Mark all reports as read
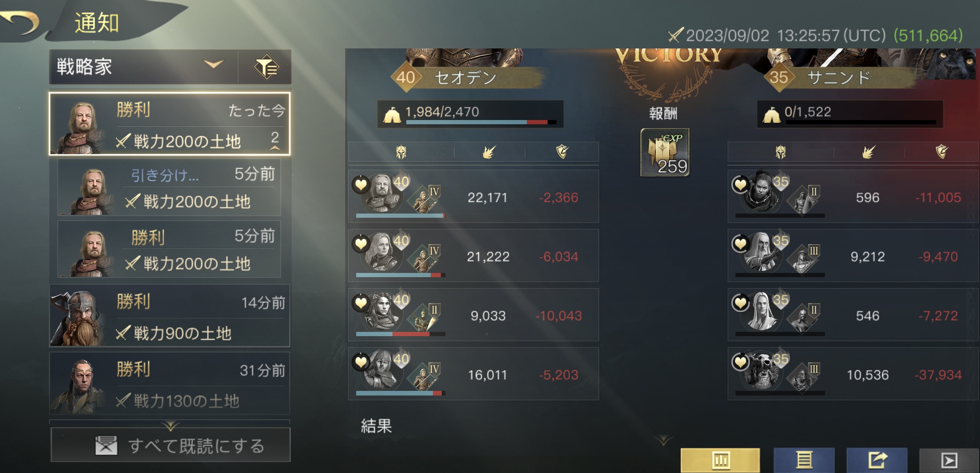The height and width of the screenshot is (473, 980). click(x=170, y=445)
